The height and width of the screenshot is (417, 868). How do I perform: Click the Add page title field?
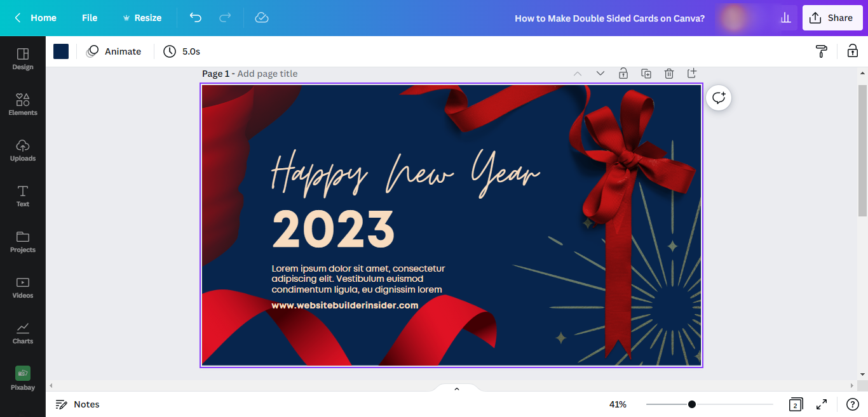click(268, 74)
